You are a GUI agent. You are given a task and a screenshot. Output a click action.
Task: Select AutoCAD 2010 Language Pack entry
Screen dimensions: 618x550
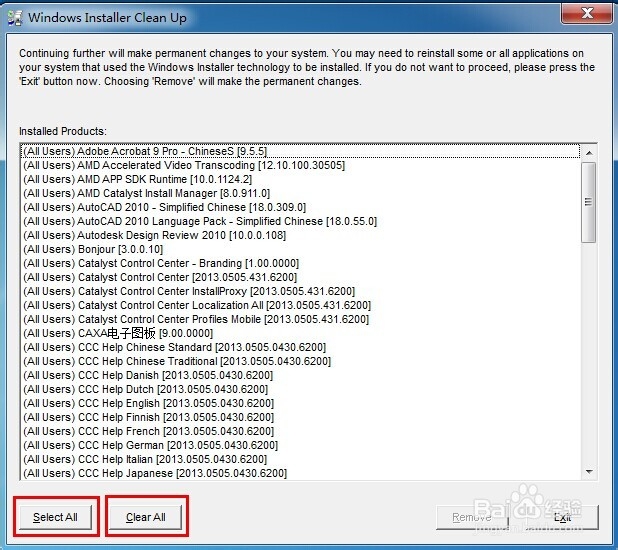tap(300, 221)
